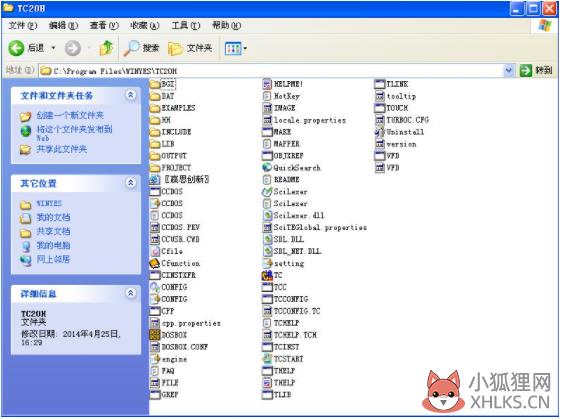Open the Search magnifier tool
The width and height of the screenshot is (561, 418).
point(142,48)
